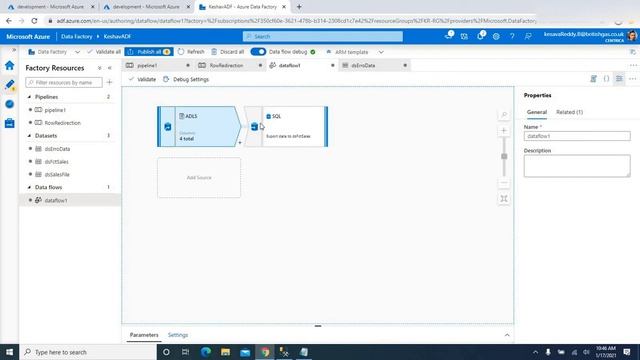Click the dataflow Name input field
This screenshot has height=360, width=640.
coord(577,136)
